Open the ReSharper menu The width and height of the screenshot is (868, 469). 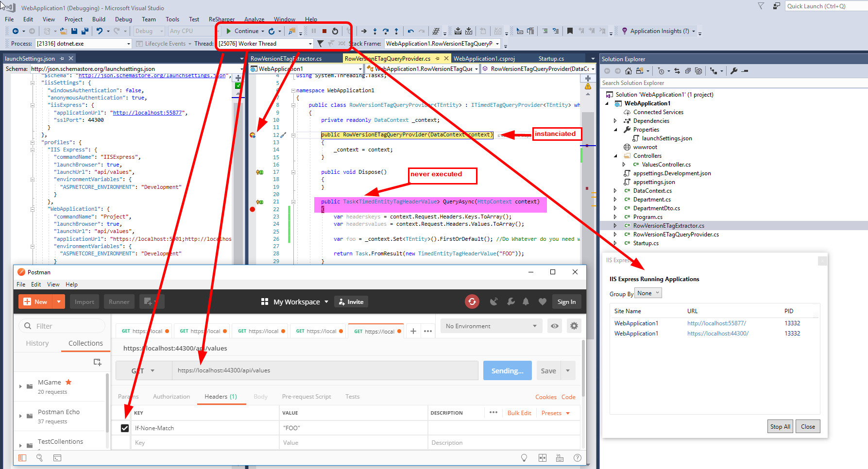click(x=221, y=19)
